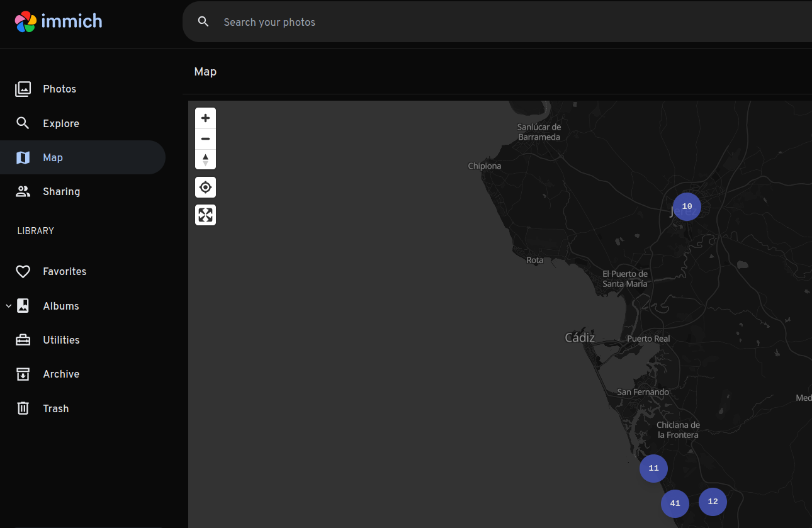Open the Archive section
812x528 pixels.
pos(61,374)
